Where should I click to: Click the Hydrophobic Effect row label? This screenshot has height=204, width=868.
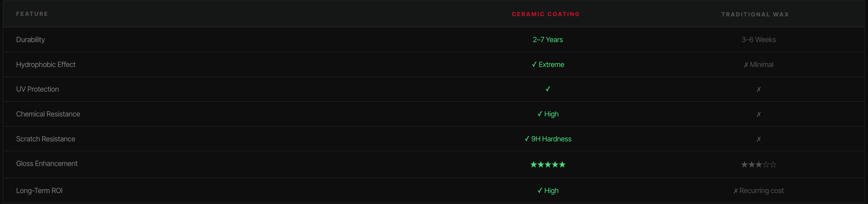point(46,65)
